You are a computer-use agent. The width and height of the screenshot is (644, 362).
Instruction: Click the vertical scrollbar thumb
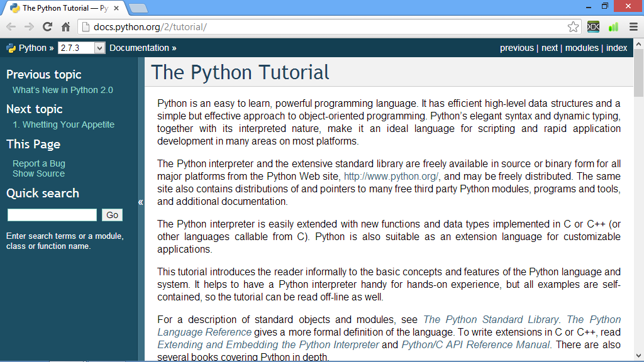(x=639, y=73)
